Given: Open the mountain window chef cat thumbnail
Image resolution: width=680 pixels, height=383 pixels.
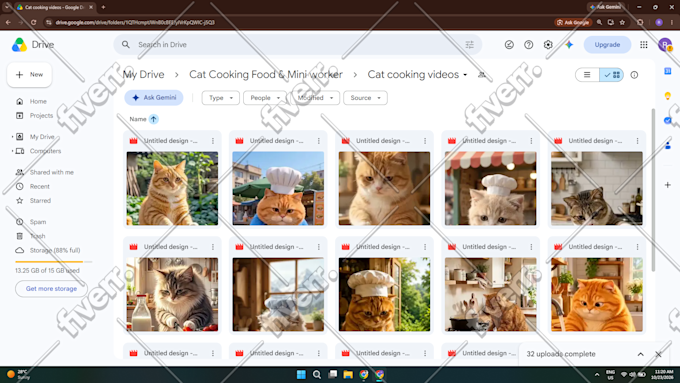Looking at the screenshot, I should point(278,295).
